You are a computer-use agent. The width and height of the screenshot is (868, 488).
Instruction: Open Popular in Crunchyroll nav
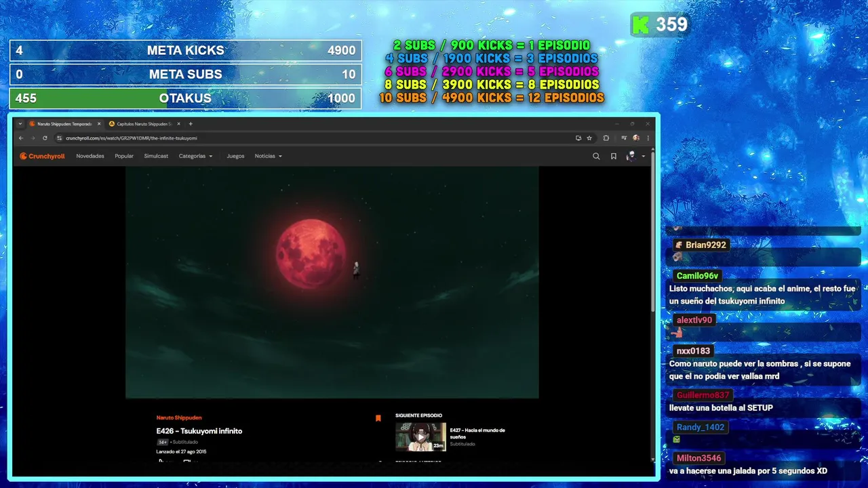click(124, 156)
